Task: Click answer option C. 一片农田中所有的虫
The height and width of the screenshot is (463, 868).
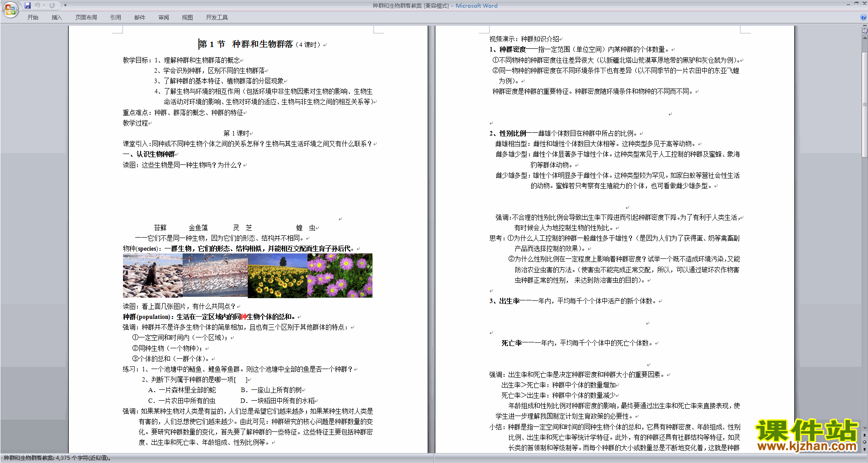Action: pos(182,401)
